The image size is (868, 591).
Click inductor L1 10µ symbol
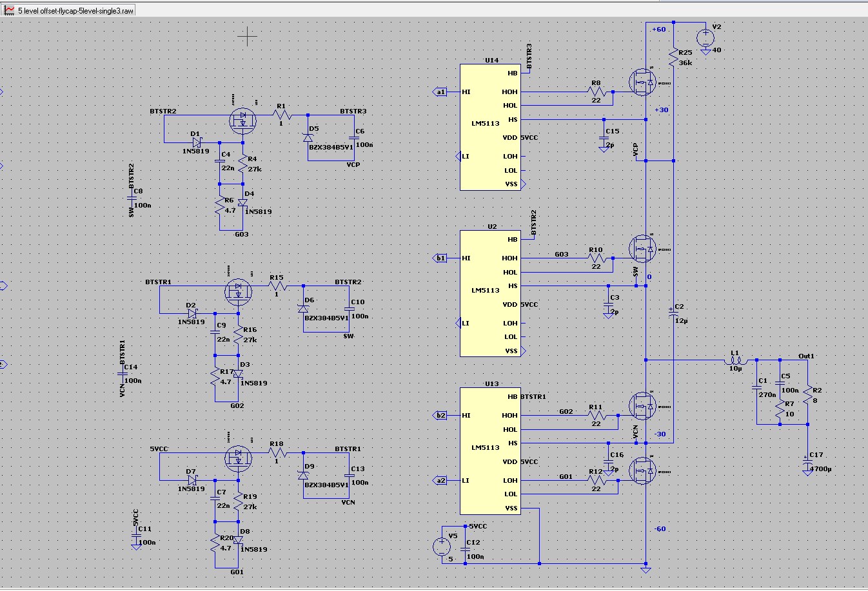coord(735,360)
